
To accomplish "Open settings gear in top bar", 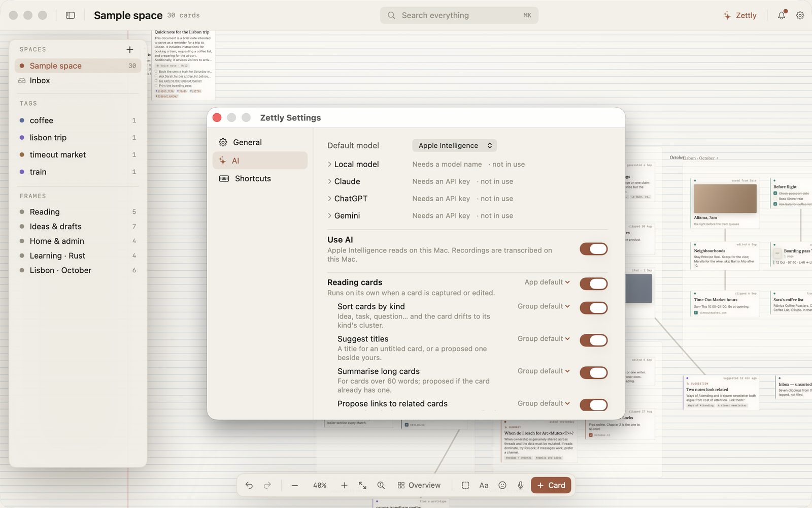I will 800,15.
